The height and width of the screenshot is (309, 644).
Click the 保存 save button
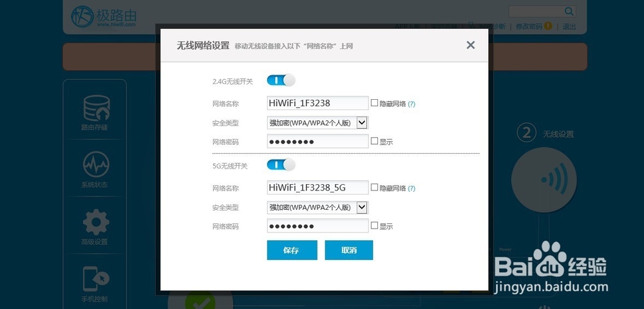point(292,250)
